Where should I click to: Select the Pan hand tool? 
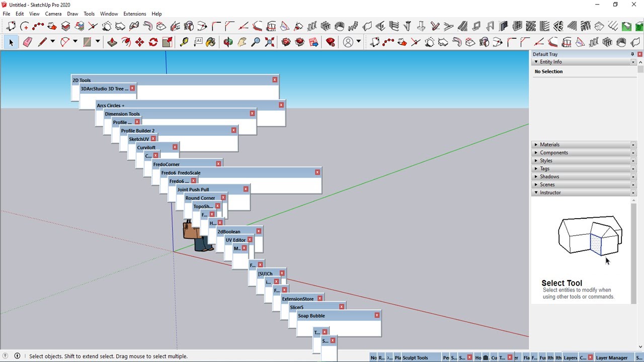(242, 42)
